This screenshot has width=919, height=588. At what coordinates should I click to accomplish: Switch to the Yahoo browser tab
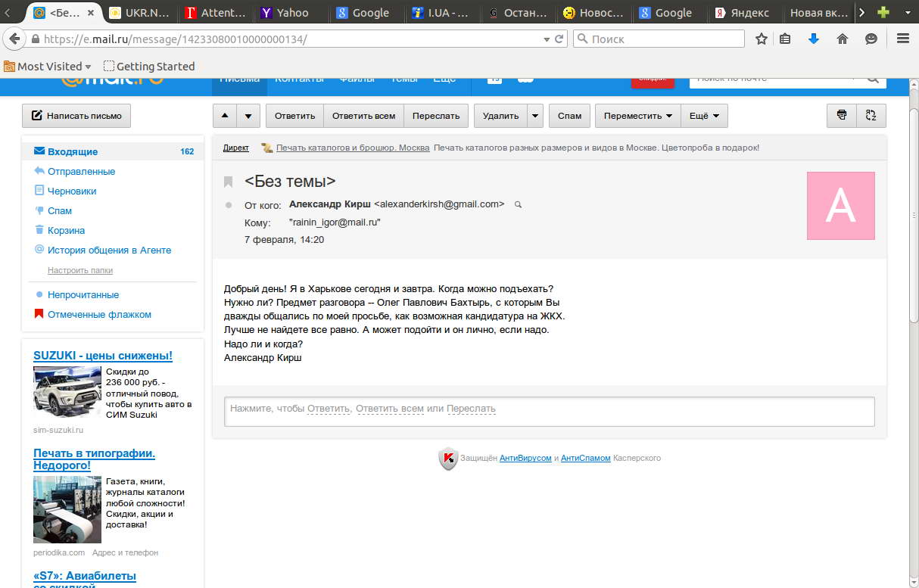pyautogui.click(x=285, y=12)
